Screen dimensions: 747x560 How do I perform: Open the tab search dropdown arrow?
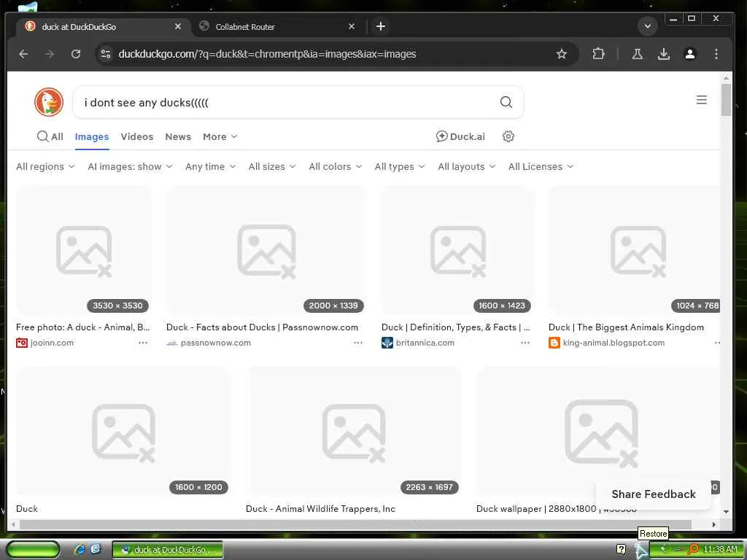click(x=648, y=26)
